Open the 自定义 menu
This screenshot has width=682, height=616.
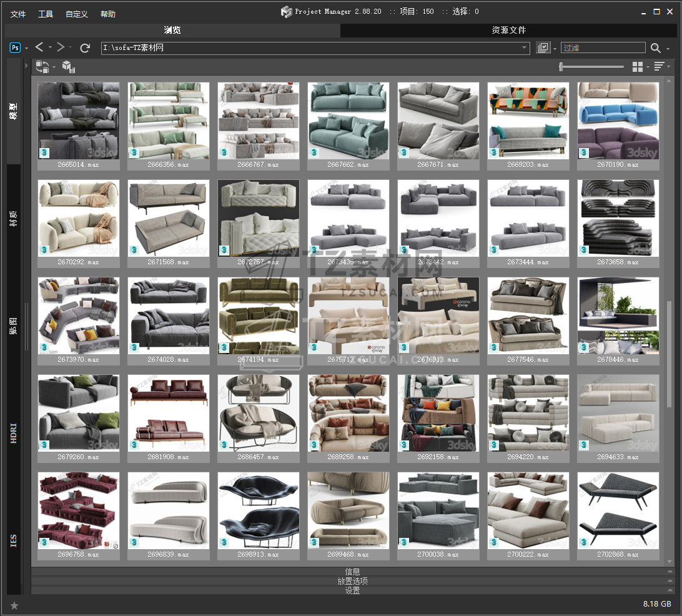pos(76,14)
